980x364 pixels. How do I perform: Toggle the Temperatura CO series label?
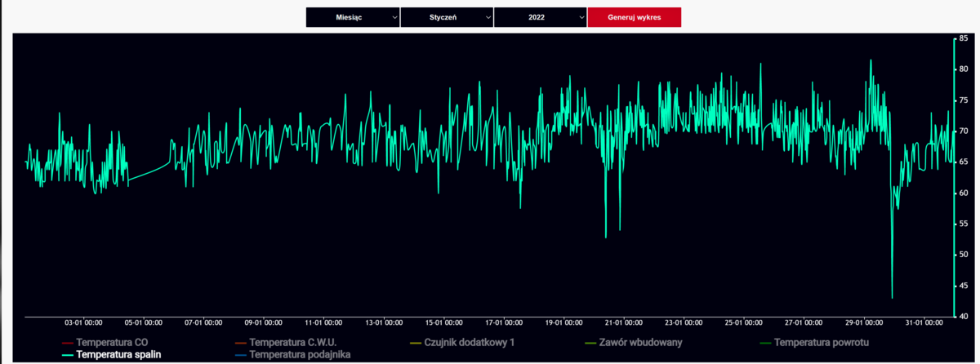tap(112, 342)
